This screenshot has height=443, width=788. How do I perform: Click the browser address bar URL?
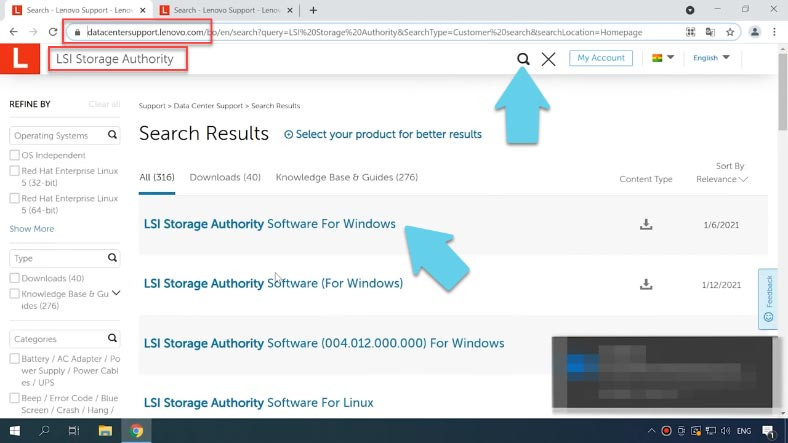coord(364,32)
